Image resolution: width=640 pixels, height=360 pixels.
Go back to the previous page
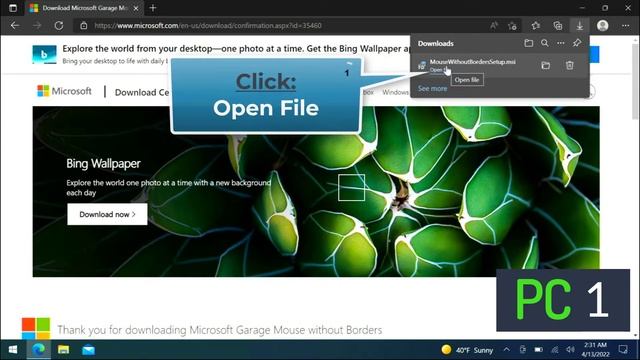[15, 25]
